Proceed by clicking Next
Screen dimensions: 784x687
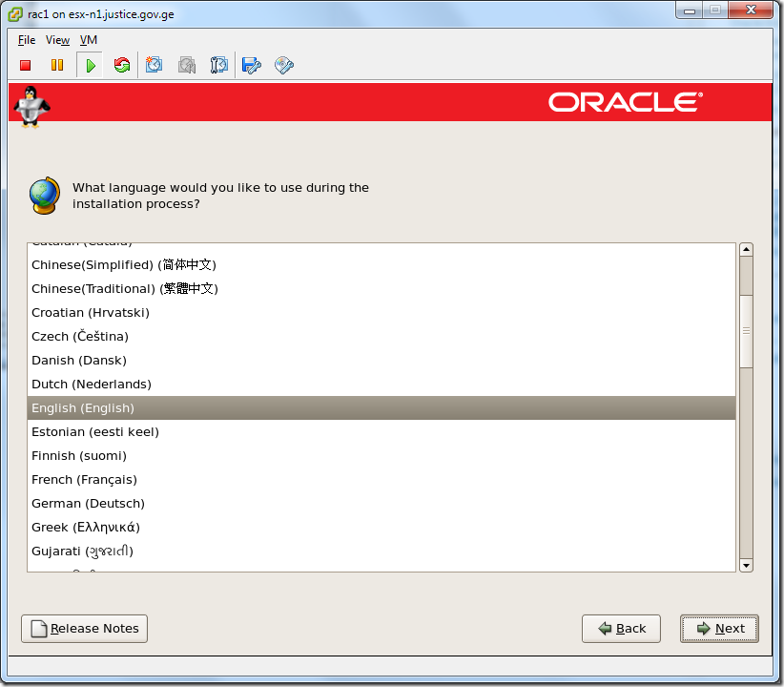(x=719, y=628)
